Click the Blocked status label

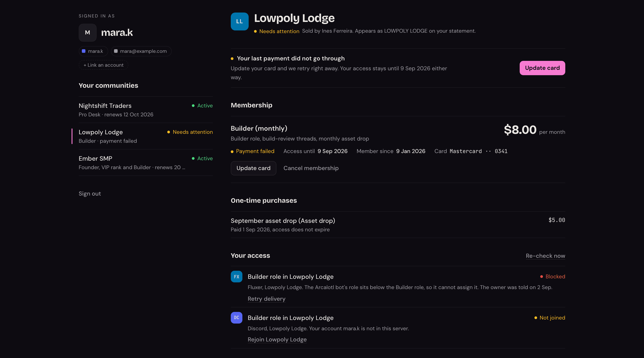[x=553, y=276]
